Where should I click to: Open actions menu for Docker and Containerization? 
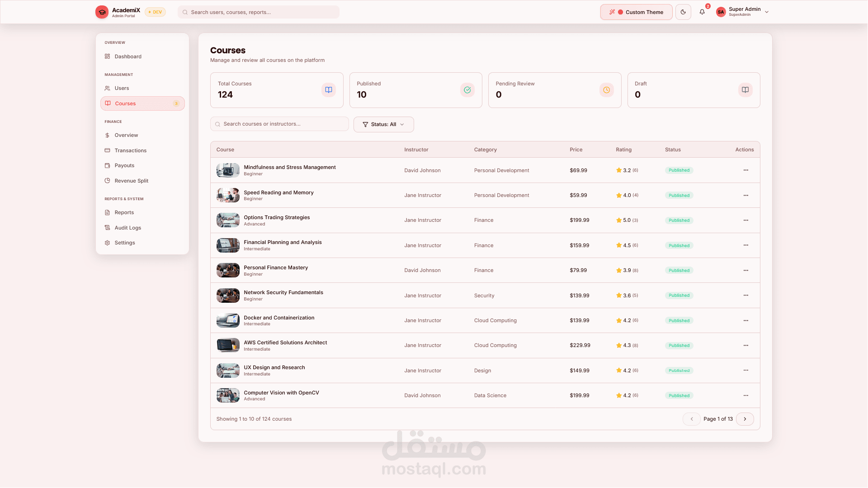click(x=745, y=320)
